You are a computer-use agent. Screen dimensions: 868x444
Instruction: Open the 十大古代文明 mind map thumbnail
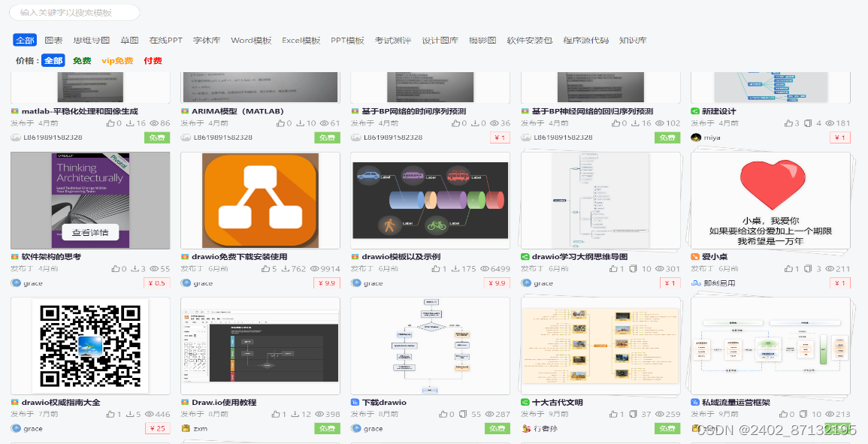coord(600,346)
